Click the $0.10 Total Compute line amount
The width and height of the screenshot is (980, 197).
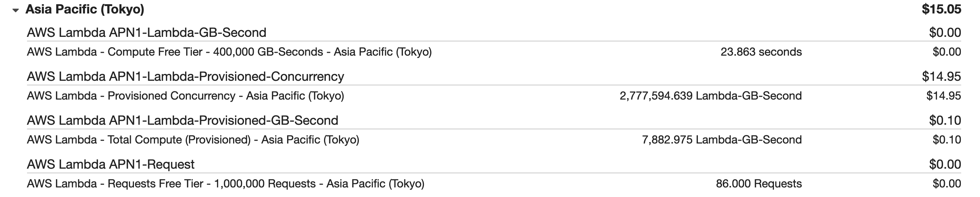pos(947,140)
